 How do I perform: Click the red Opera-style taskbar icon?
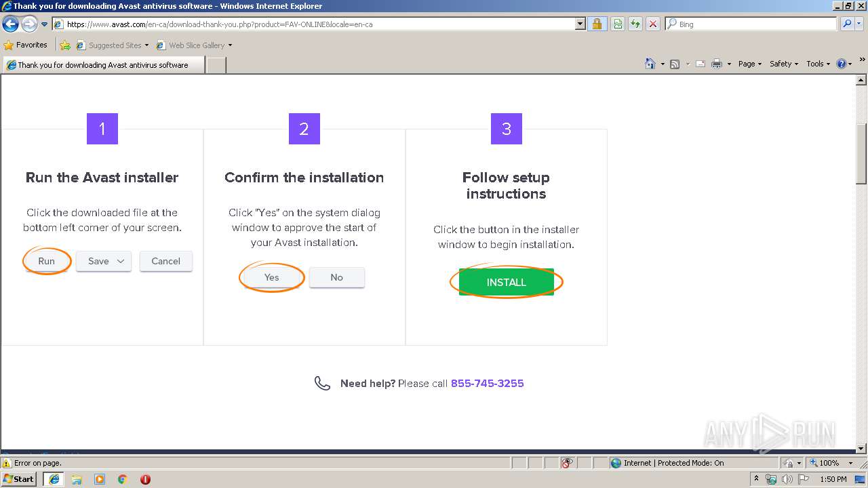pos(145,479)
